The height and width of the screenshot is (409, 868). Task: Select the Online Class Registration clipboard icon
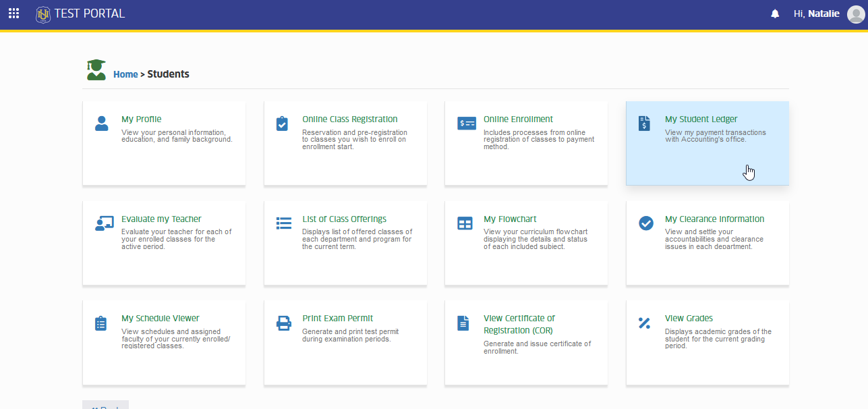coord(283,124)
